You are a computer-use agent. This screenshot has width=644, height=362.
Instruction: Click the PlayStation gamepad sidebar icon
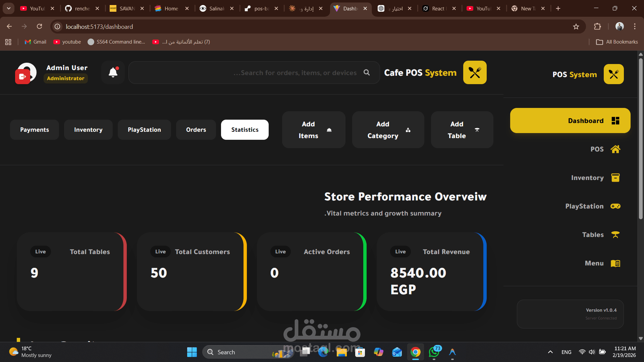(615, 206)
